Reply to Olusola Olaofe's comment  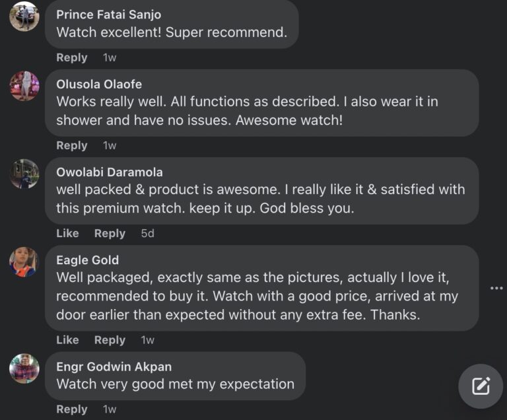(x=72, y=145)
